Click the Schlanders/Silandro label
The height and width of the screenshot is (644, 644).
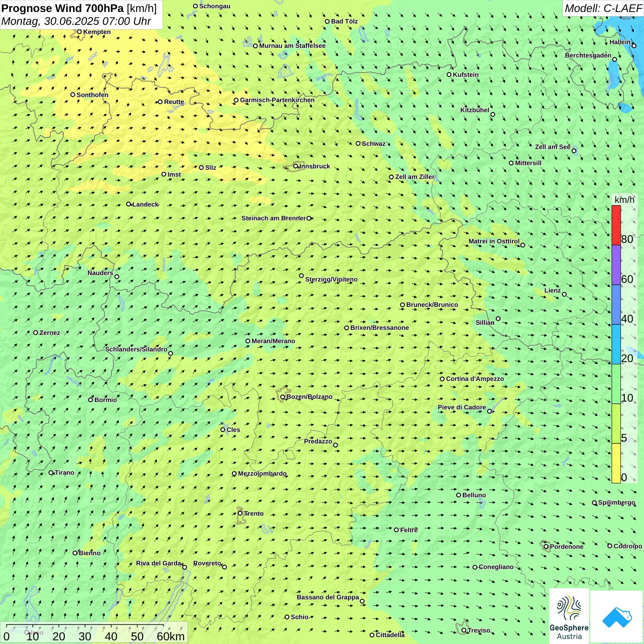(136, 349)
